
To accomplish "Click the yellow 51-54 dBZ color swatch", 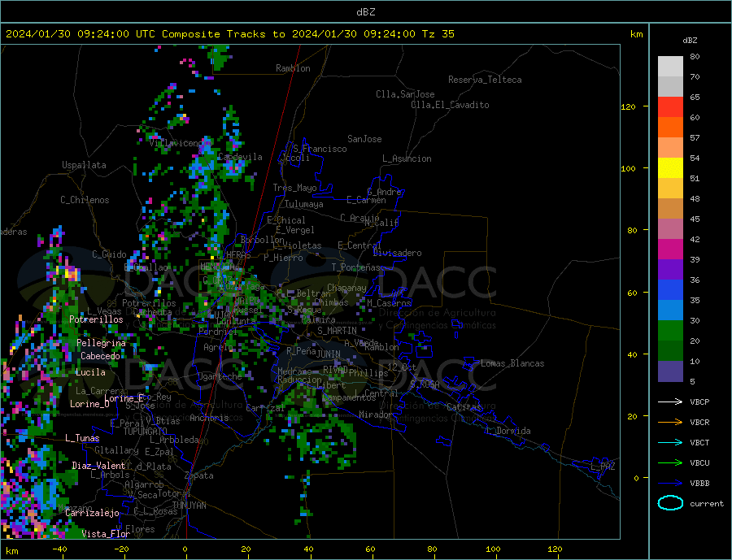I will pos(670,168).
